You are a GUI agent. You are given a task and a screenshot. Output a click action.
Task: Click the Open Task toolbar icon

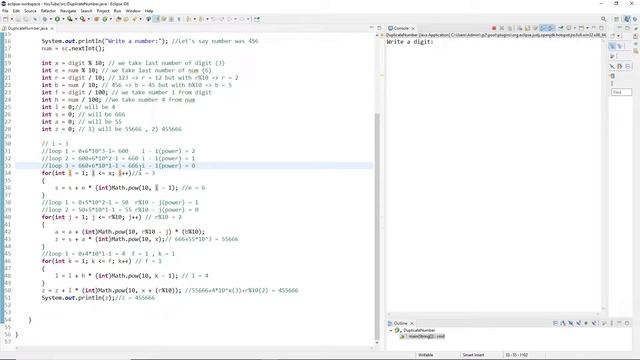(126, 19)
